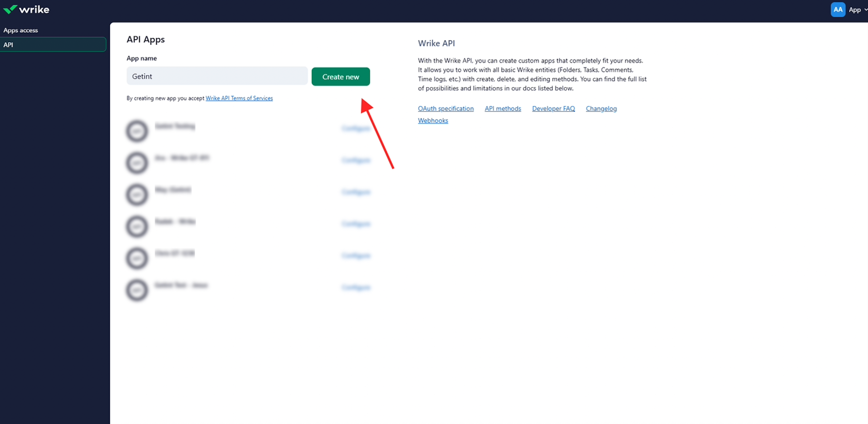Select Apps access in sidebar

click(21, 30)
